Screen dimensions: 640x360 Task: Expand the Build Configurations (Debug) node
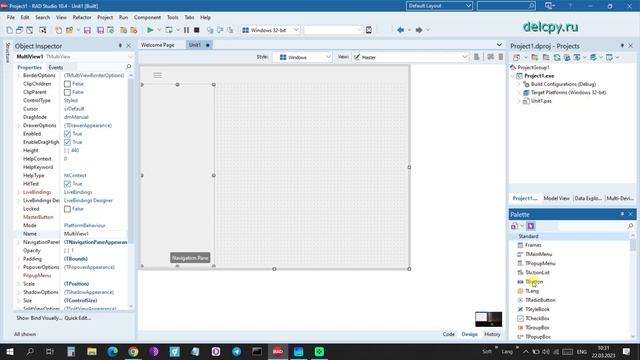[x=519, y=84]
